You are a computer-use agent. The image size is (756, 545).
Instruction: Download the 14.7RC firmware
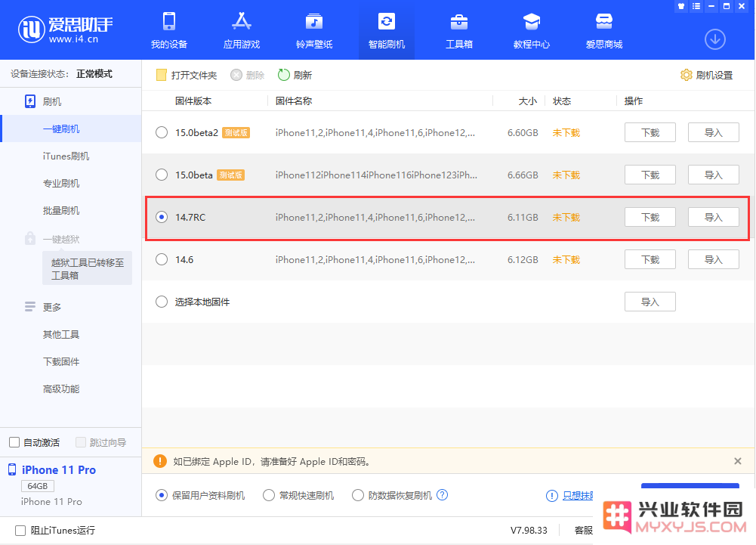coord(650,217)
